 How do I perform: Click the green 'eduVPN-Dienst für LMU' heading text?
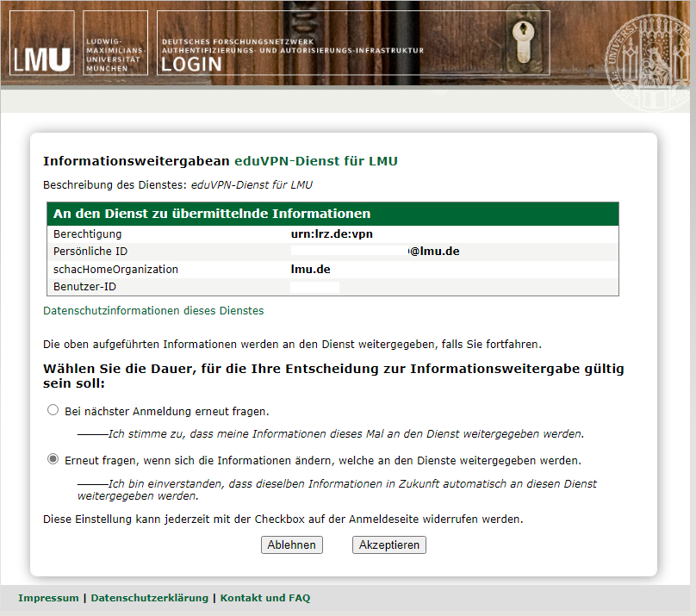(316, 161)
